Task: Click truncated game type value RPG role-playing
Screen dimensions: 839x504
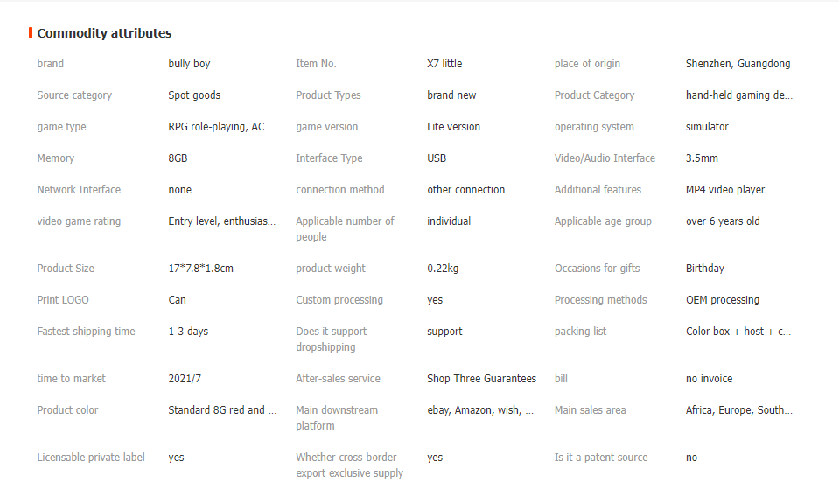Action: [x=220, y=127]
